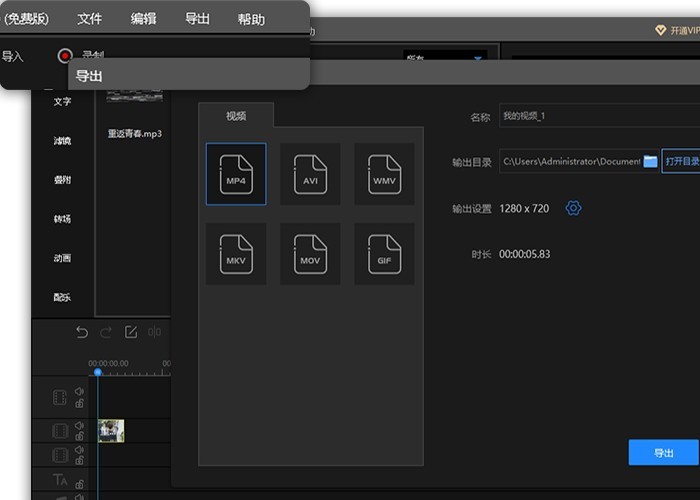Choose the AVI export format
Image resolution: width=700 pixels, height=500 pixels.
pos(310,174)
